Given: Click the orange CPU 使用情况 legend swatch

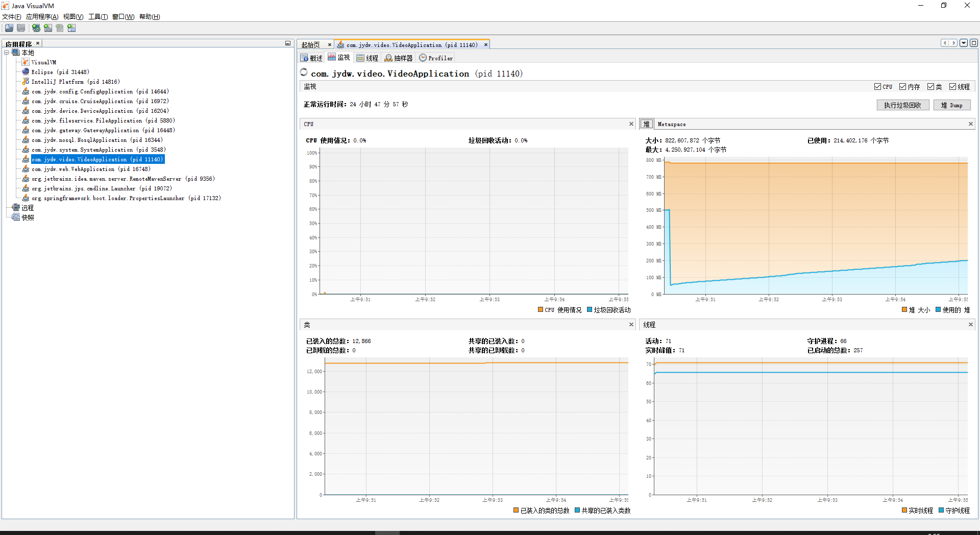Looking at the screenshot, I should pos(541,310).
